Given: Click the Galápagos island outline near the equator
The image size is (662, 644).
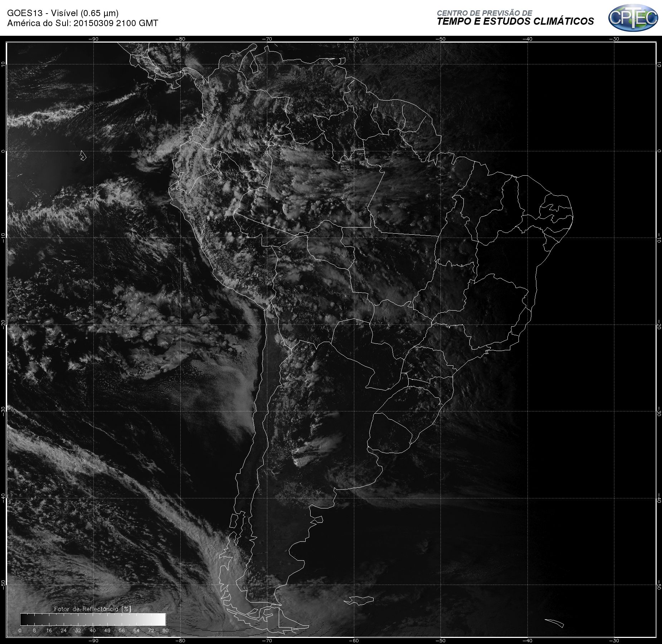Looking at the screenshot, I should tap(83, 155).
